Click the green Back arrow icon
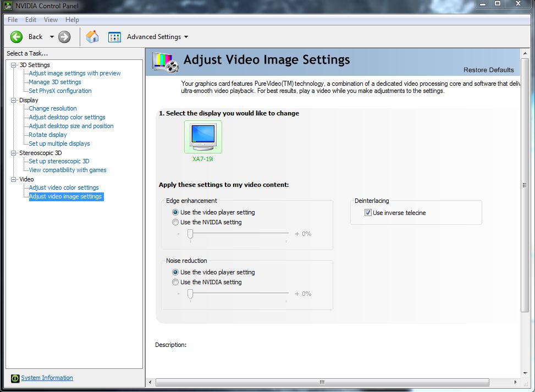 tap(16, 37)
